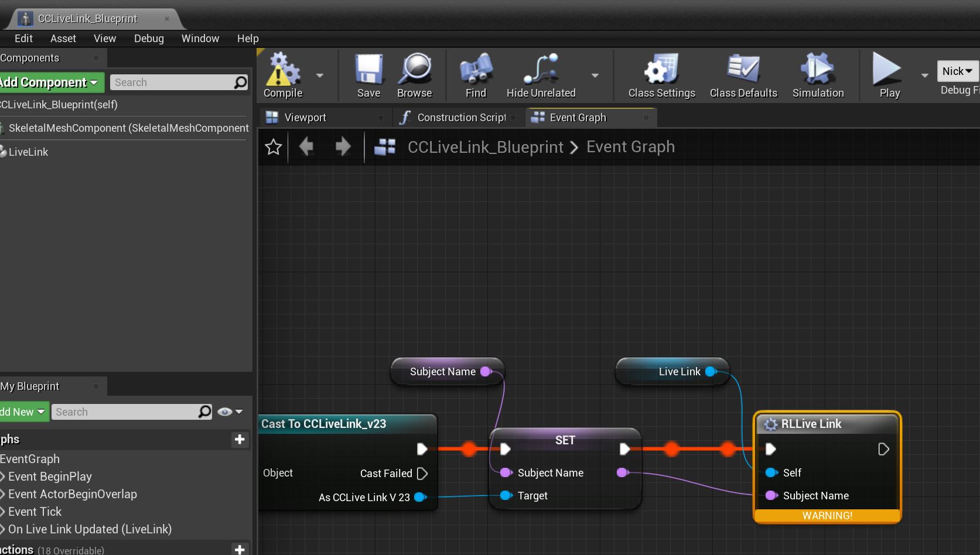Open Nick debug filter dropdown
Viewport: 980px width, 555px height.
click(958, 71)
